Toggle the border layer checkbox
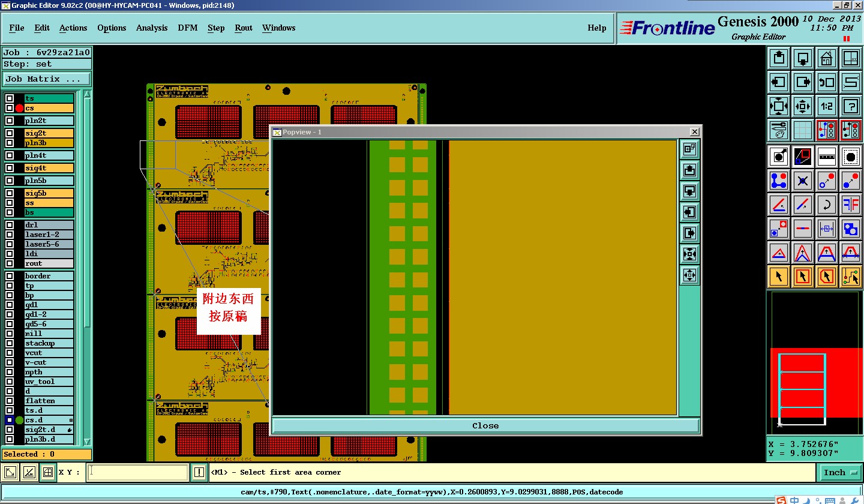 coord(10,276)
